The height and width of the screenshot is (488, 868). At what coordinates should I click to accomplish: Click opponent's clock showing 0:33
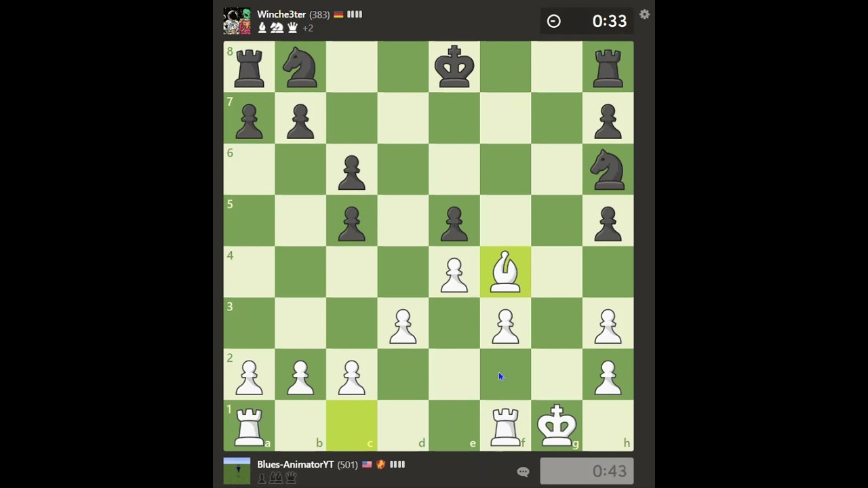pos(587,21)
